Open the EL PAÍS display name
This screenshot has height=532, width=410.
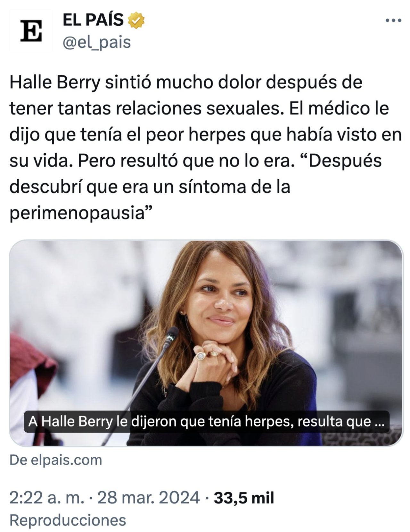tap(93, 20)
